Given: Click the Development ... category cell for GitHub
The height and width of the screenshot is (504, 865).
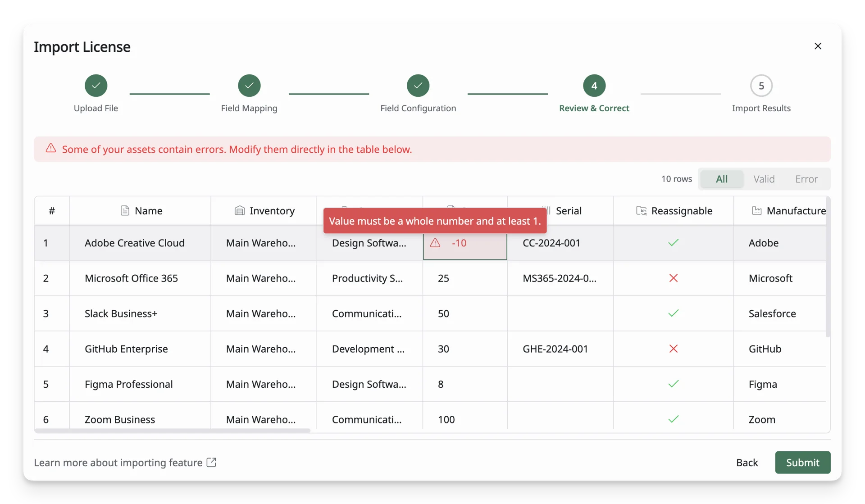Looking at the screenshot, I should [370, 349].
